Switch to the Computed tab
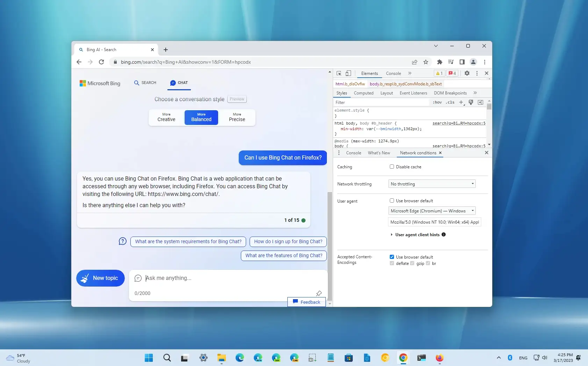The width and height of the screenshot is (588, 366). [363, 93]
